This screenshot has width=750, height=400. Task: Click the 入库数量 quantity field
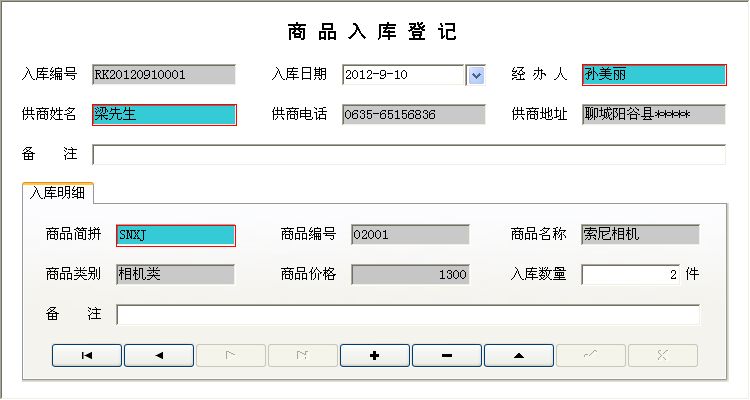coord(630,275)
